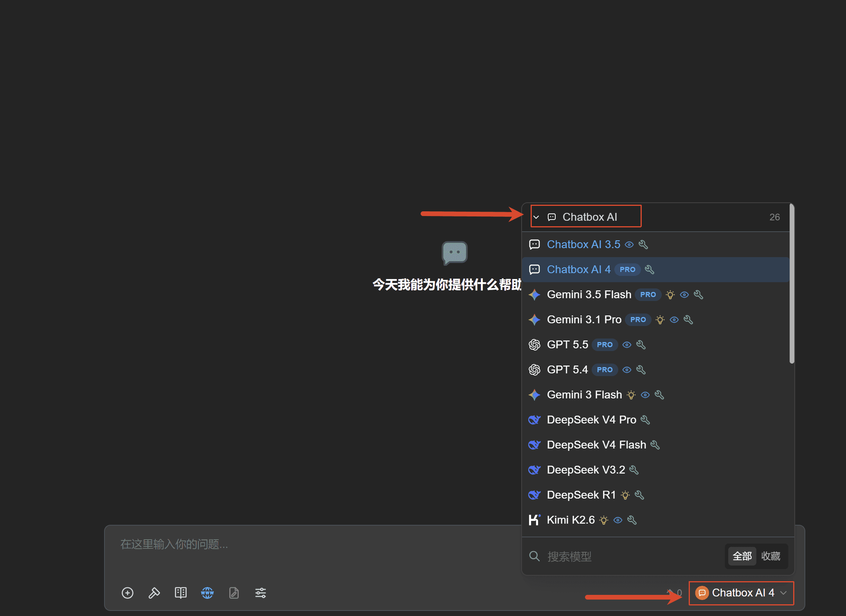Click the eye icon on Gemini 3 Flash

pos(645,395)
